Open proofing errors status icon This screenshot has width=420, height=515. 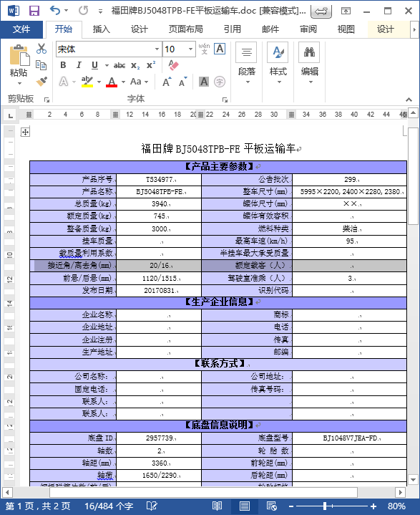coord(152,506)
